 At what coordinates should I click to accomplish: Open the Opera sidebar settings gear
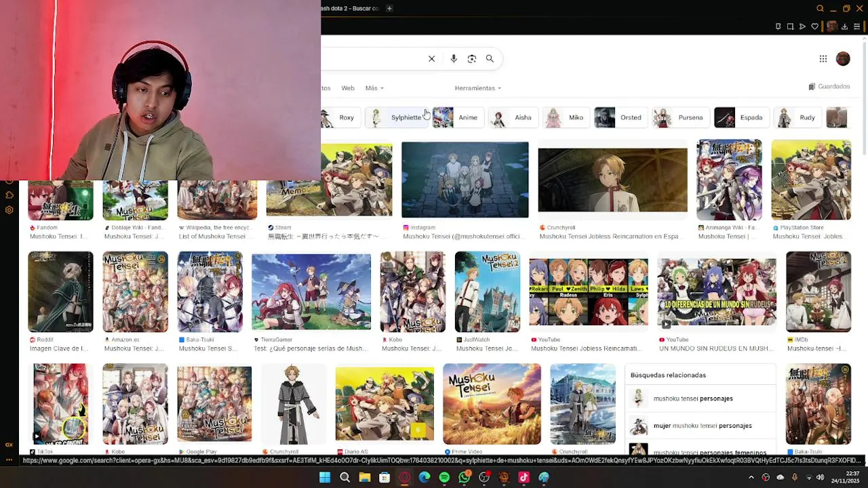(9, 210)
